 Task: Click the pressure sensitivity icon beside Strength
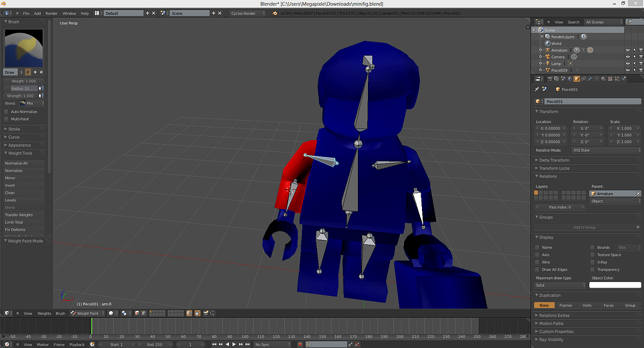tap(41, 95)
